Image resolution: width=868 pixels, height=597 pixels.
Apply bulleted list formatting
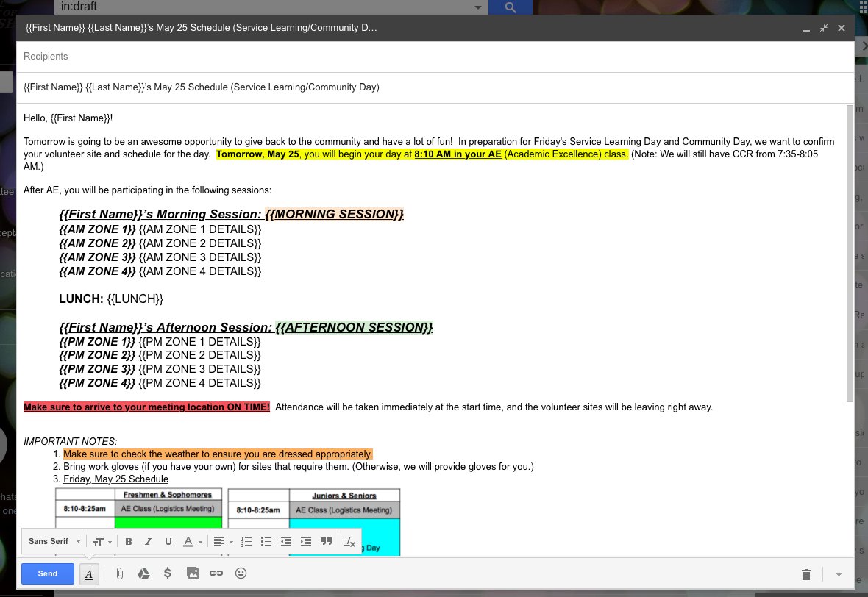coord(266,542)
